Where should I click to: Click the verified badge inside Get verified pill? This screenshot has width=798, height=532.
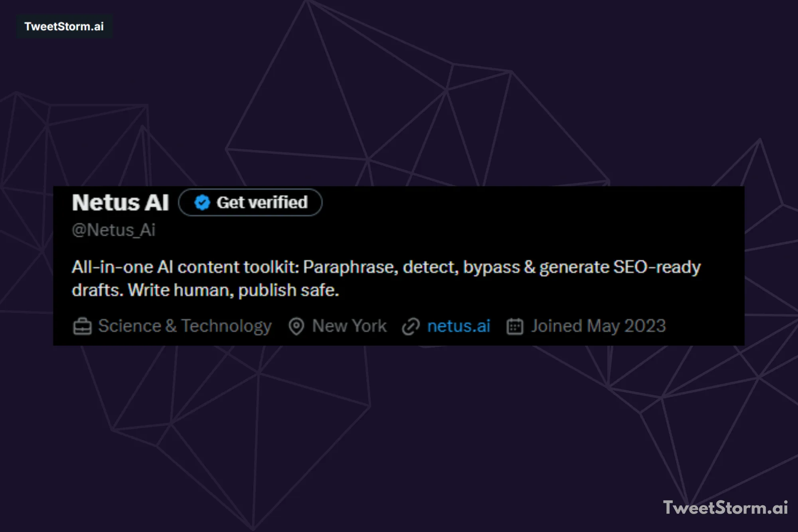(202, 203)
